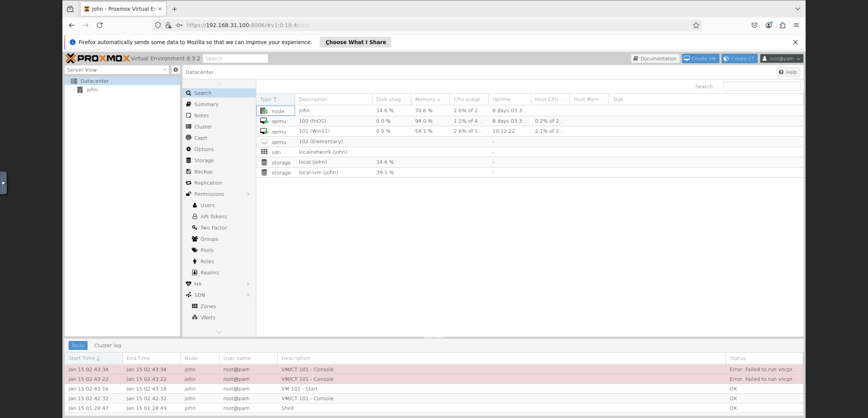Screen dimensions: 868x418
Task: Click the gear icon beside Server View
Action: pyautogui.click(x=176, y=70)
